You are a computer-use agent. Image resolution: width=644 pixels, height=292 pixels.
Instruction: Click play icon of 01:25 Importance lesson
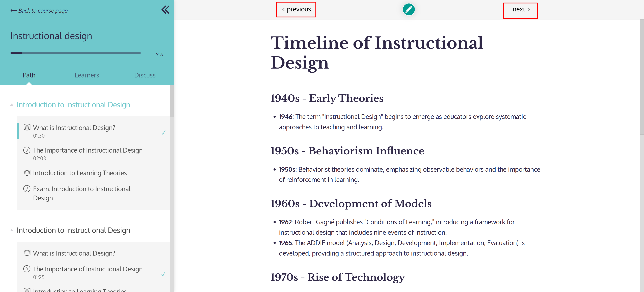coord(27,269)
